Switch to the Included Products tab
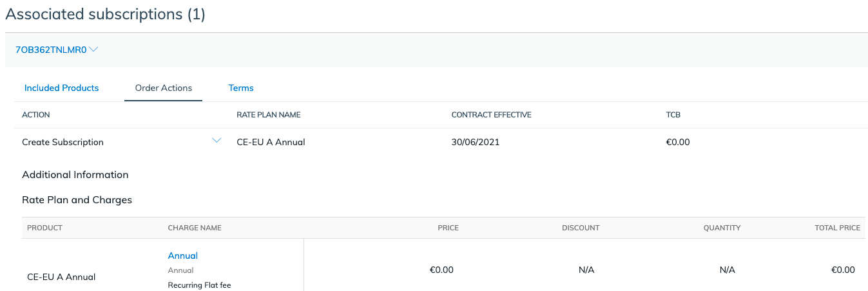The height and width of the screenshot is (291, 868). tap(62, 88)
